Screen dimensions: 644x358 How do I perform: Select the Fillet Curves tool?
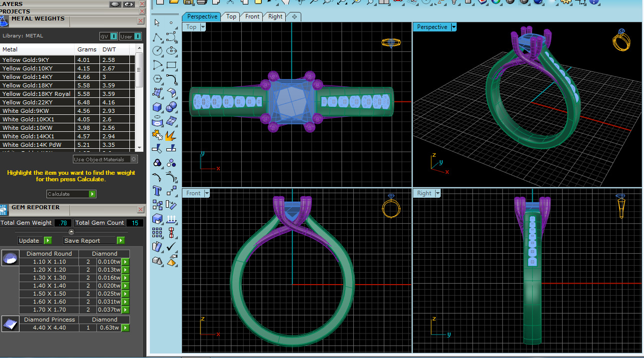[171, 79]
